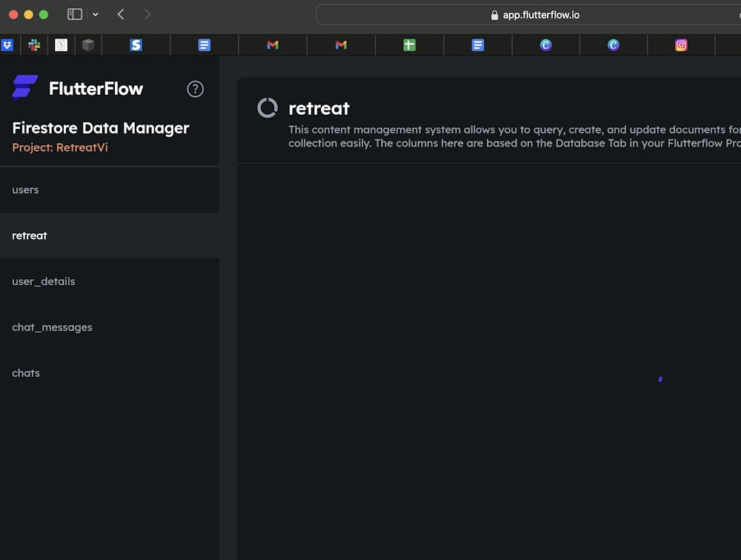Click the address bar padlock icon

[494, 15]
